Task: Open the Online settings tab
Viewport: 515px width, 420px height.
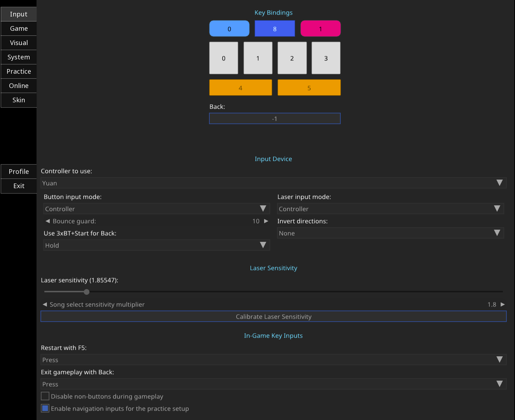Action: pos(19,86)
